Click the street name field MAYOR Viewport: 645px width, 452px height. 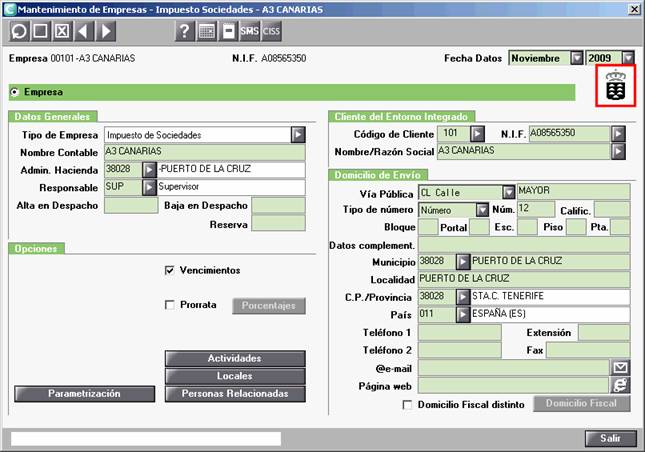click(x=573, y=191)
